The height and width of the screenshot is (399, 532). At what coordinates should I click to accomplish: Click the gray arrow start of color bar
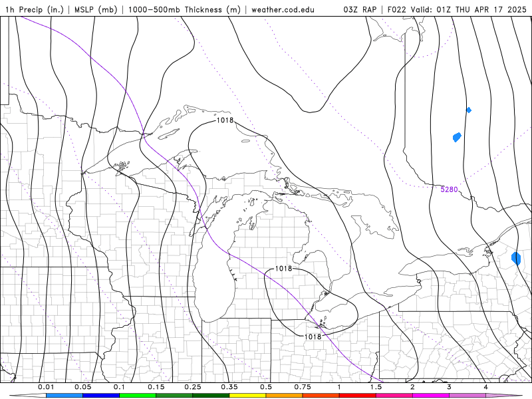[27, 395]
